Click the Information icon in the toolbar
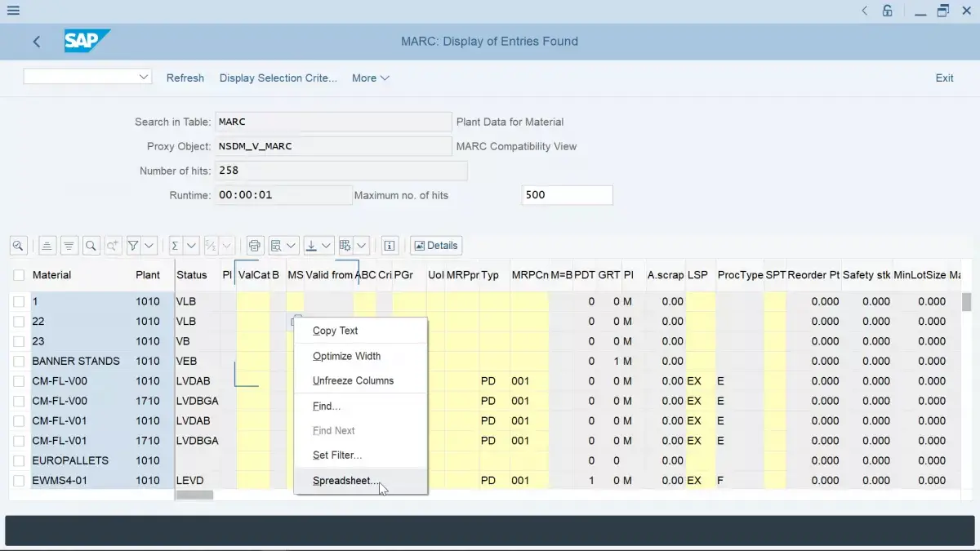The width and height of the screenshot is (980, 551). (x=390, y=245)
